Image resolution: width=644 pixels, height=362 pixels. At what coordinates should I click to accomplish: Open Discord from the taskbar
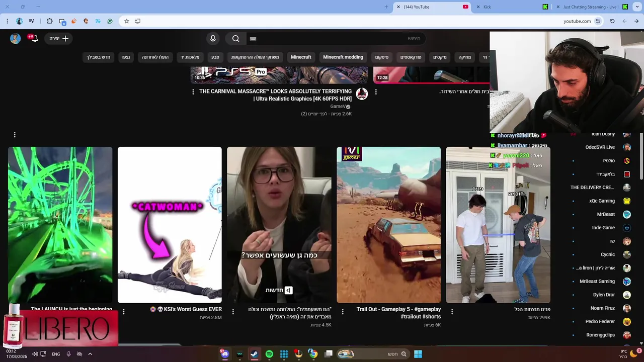point(225,354)
